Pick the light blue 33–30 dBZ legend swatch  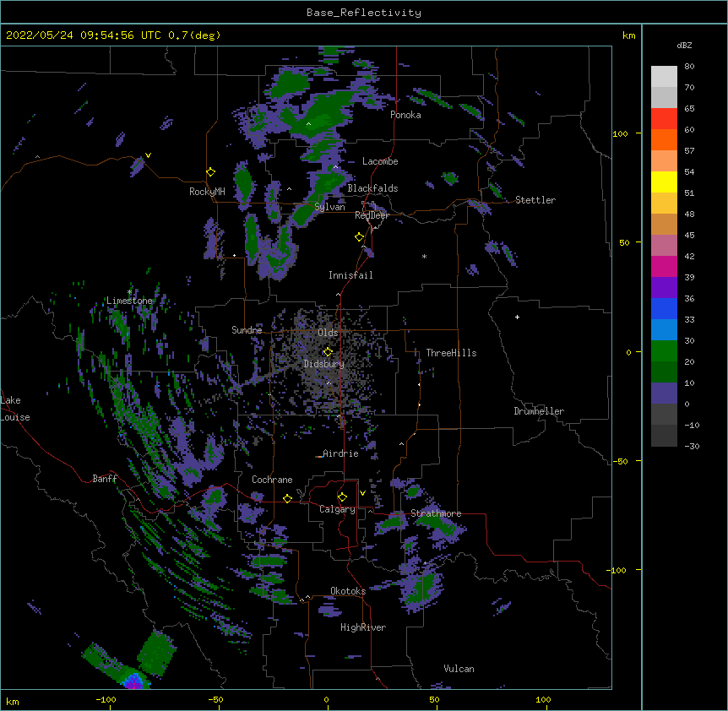pos(664,330)
